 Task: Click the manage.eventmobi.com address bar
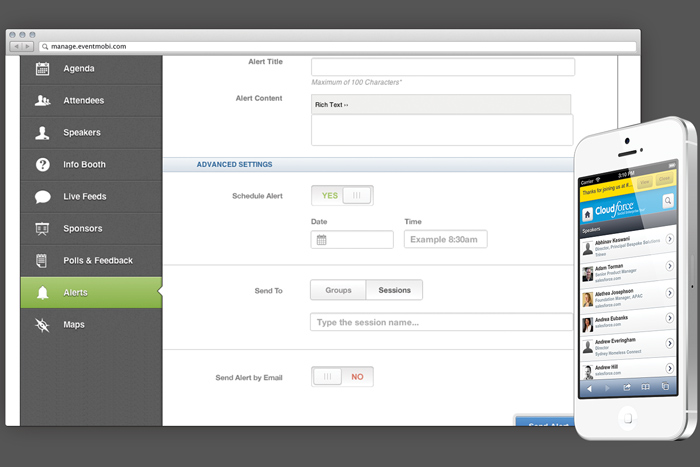(x=338, y=46)
